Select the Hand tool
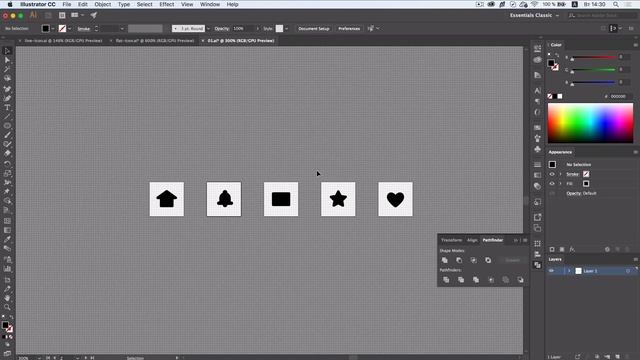The width and height of the screenshot is (640, 360). click(x=7, y=298)
